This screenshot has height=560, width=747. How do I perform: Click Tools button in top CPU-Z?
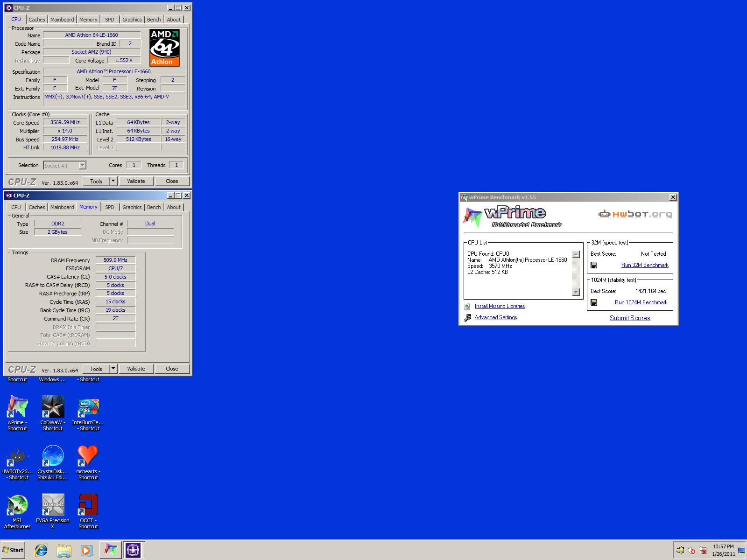[96, 181]
